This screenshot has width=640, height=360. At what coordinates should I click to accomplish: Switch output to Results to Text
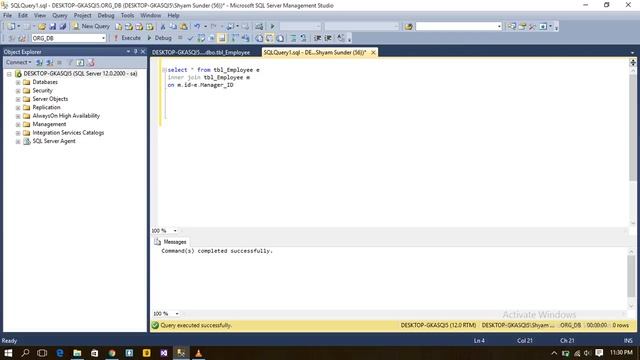click(x=259, y=38)
